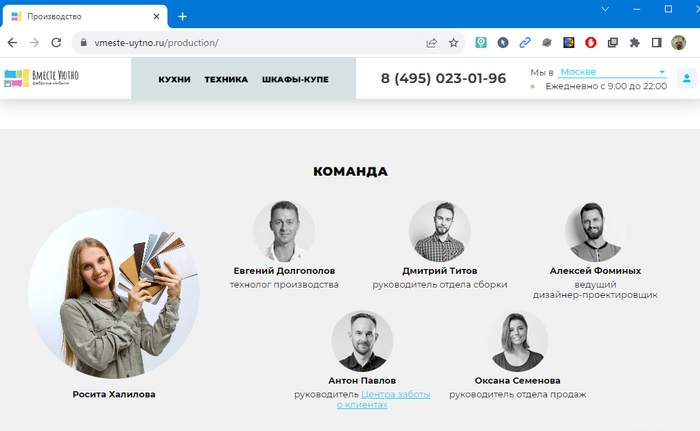Open the tab search chevron in the title bar
This screenshot has width=700, height=431.
(605, 9)
